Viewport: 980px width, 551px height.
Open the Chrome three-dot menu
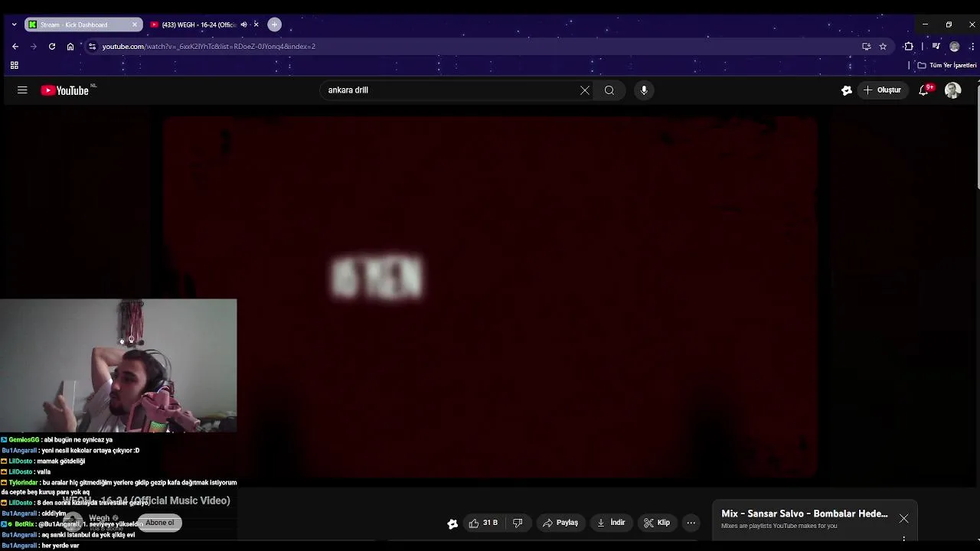971,47
